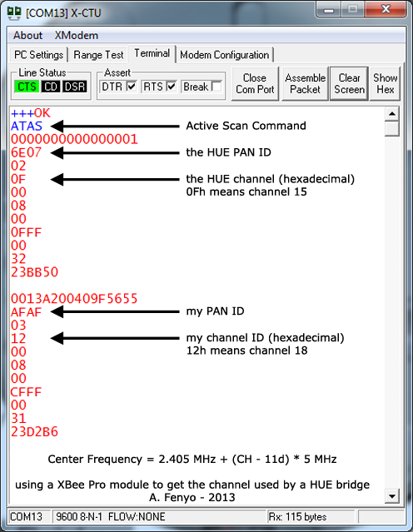Click the Show Hex button

tap(386, 84)
